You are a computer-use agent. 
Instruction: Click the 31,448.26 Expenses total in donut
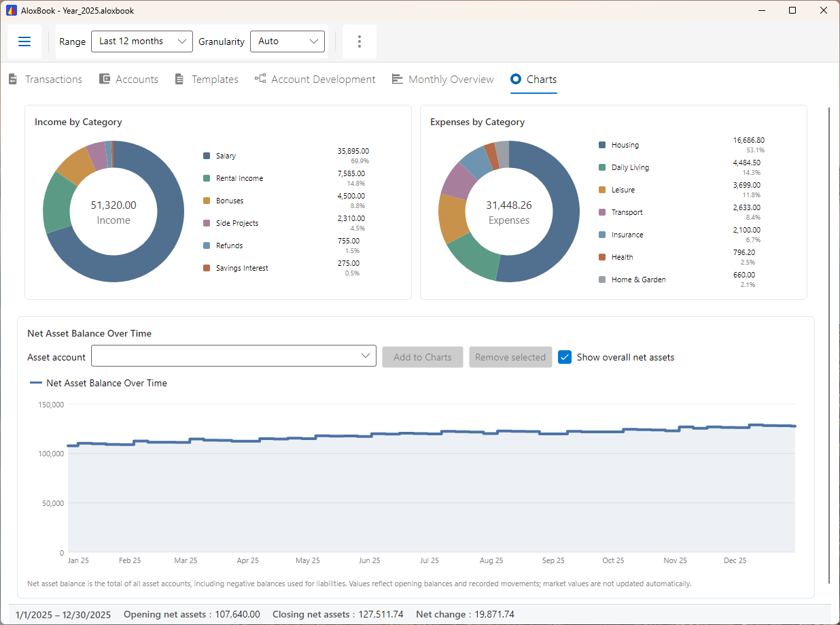pos(509,205)
